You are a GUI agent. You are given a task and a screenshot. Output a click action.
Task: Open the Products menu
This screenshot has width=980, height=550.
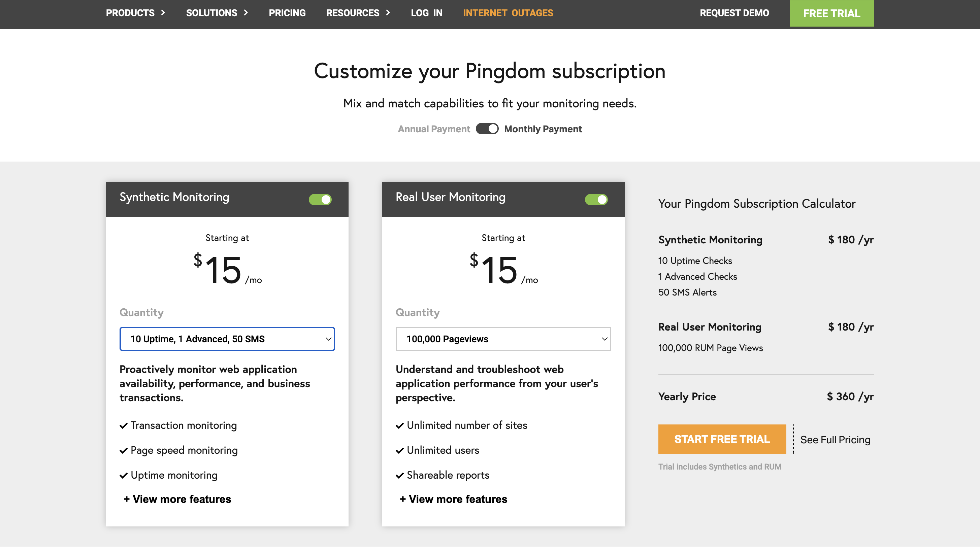point(135,13)
